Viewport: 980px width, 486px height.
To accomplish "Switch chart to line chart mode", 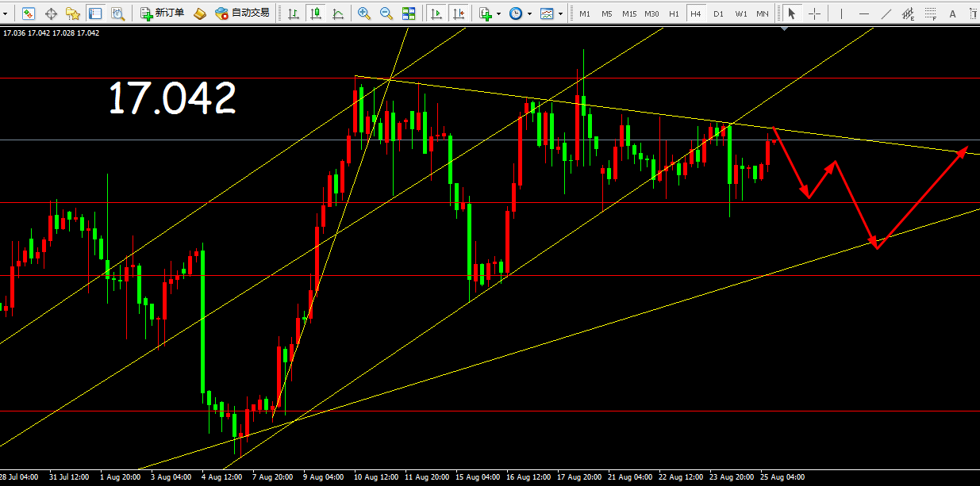I will tap(338, 13).
